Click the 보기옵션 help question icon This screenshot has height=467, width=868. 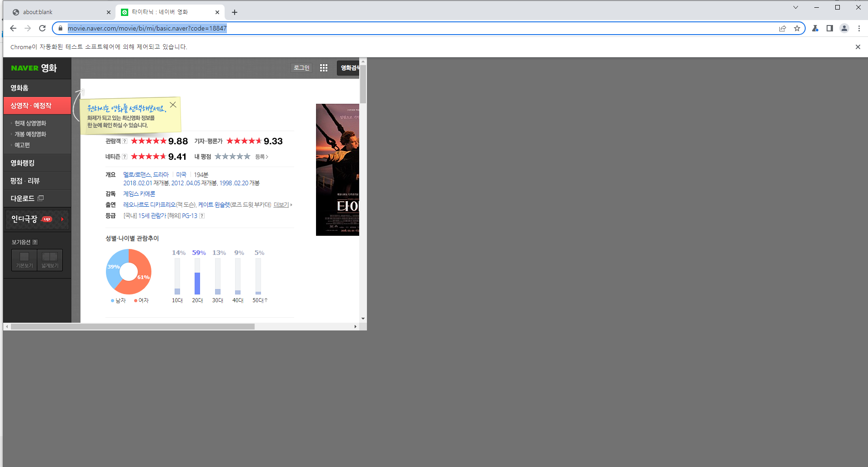(x=35, y=242)
